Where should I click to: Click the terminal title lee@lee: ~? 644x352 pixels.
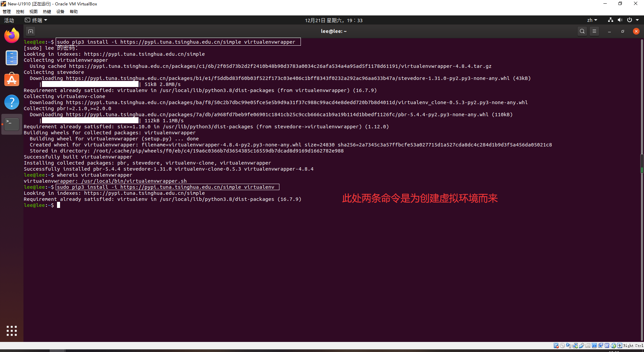[x=334, y=31]
